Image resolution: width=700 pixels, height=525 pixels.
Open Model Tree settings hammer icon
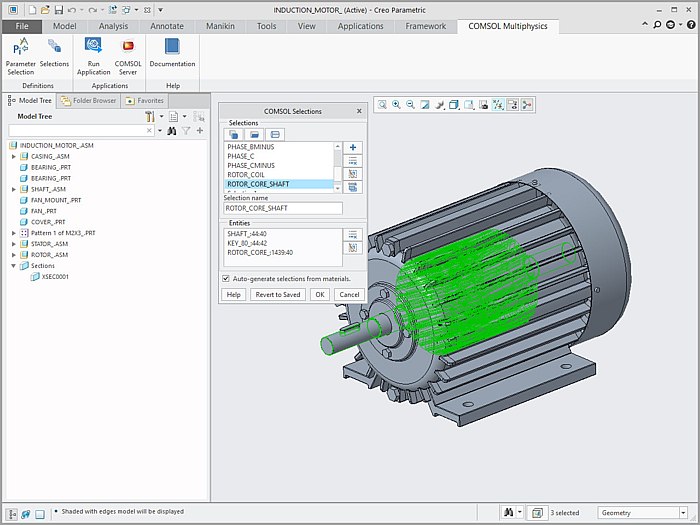pyautogui.click(x=150, y=117)
